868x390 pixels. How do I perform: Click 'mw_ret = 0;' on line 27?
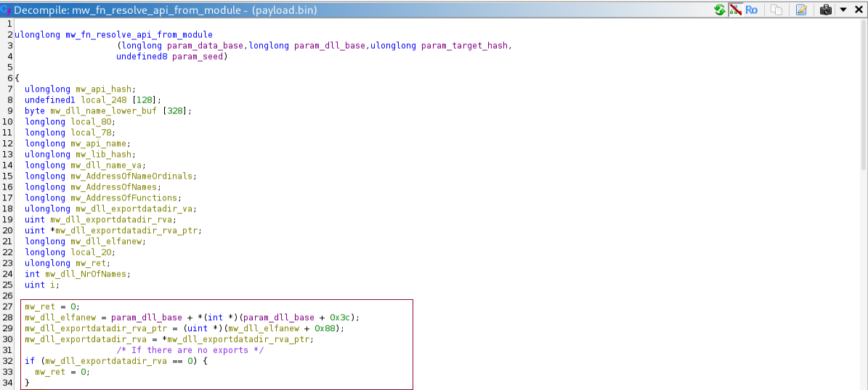(x=52, y=306)
